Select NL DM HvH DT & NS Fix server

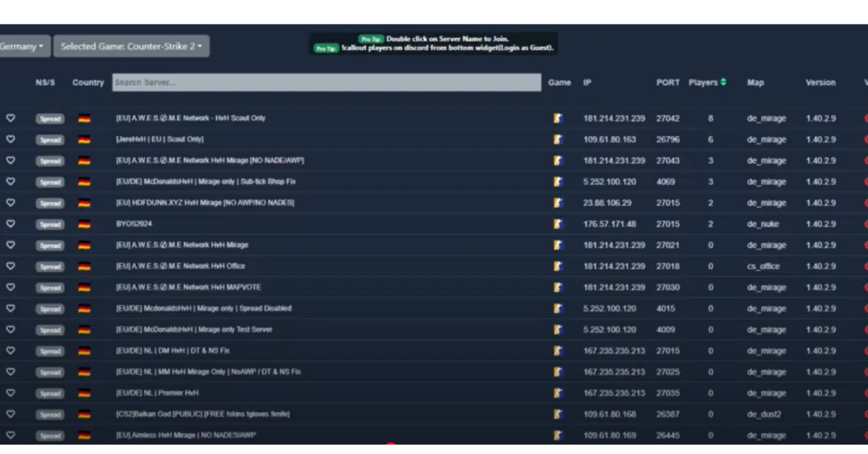pos(173,351)
